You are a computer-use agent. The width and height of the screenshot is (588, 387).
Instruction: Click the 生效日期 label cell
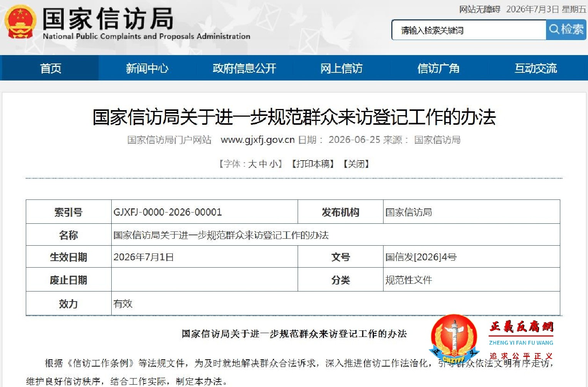(x=69, y=257)
